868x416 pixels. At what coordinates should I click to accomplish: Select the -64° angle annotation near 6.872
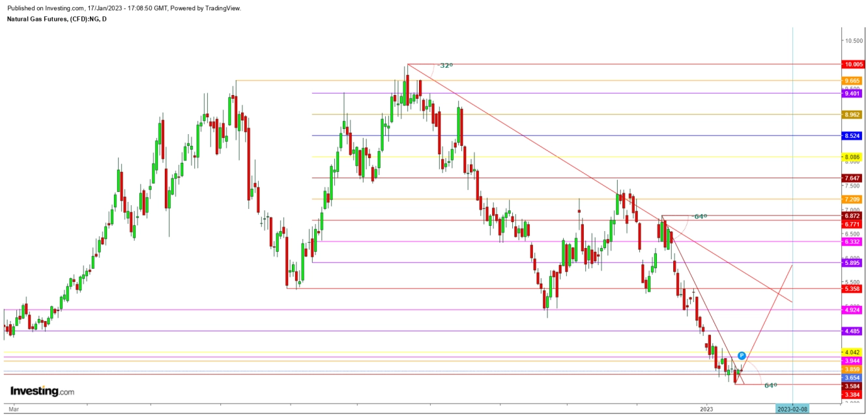[699, 216]
